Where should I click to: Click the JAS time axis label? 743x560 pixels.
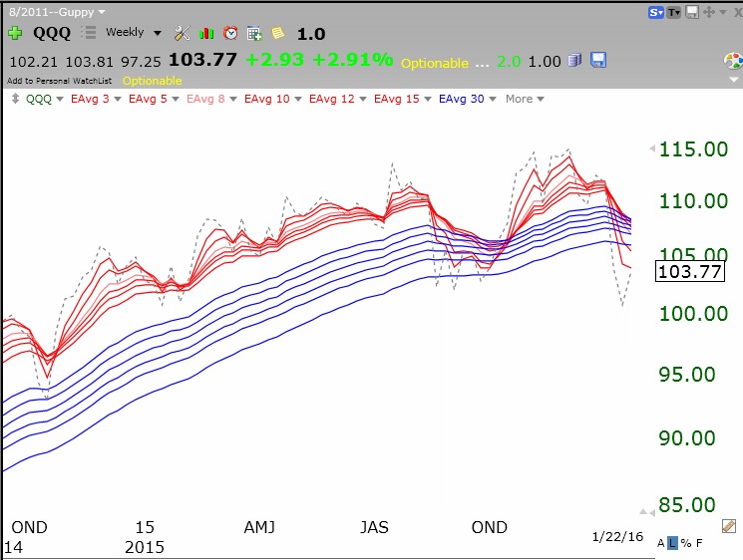pos(374,527)
